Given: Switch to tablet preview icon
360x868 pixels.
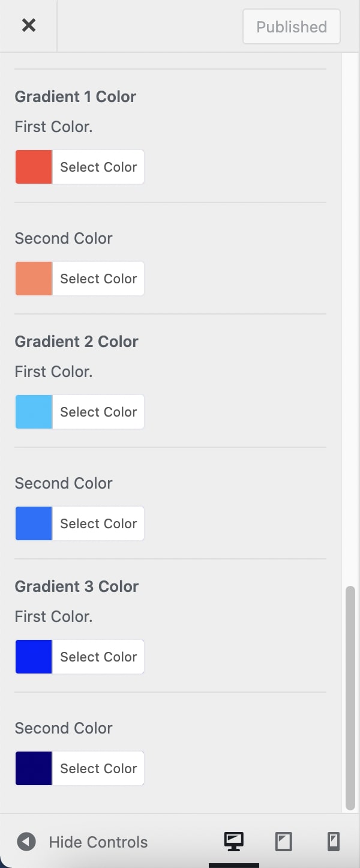Looking at the screenshot, I should point(283,842).
